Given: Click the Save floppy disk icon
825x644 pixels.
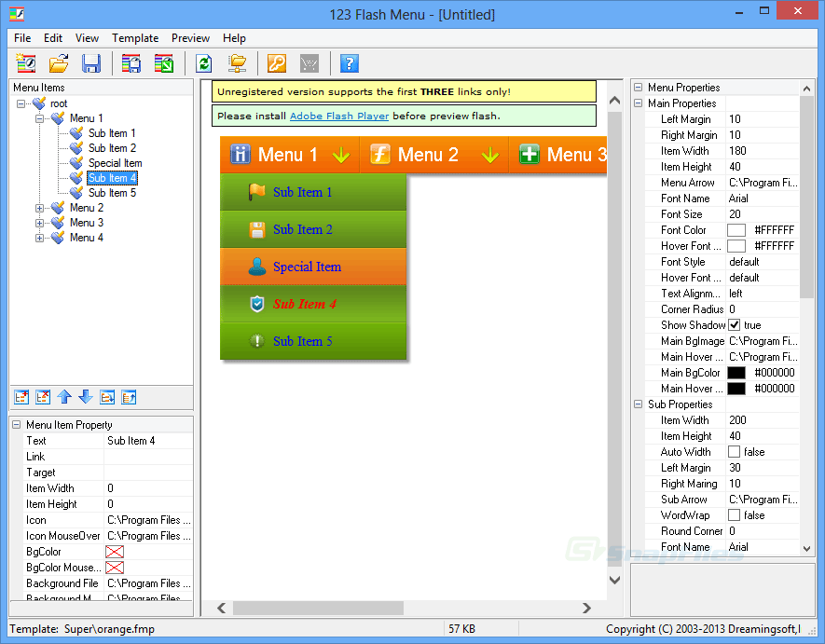Looking at the screenshot, I should pyautogui.click(x=91, y=63).
